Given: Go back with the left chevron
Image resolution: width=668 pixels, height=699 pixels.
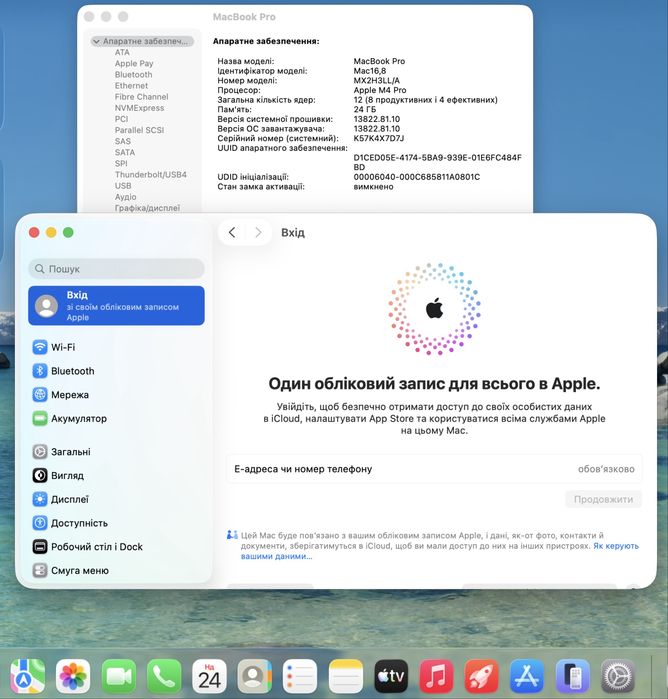Looking at the screenshot, I should pos(232,232).
